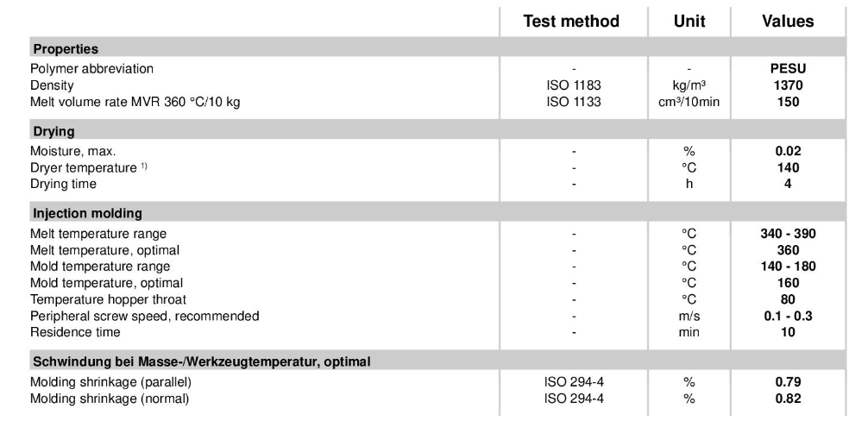Screen dimensions: 868x427
Task: Select the Drying section heading
Action: click(x=53, y=131)
